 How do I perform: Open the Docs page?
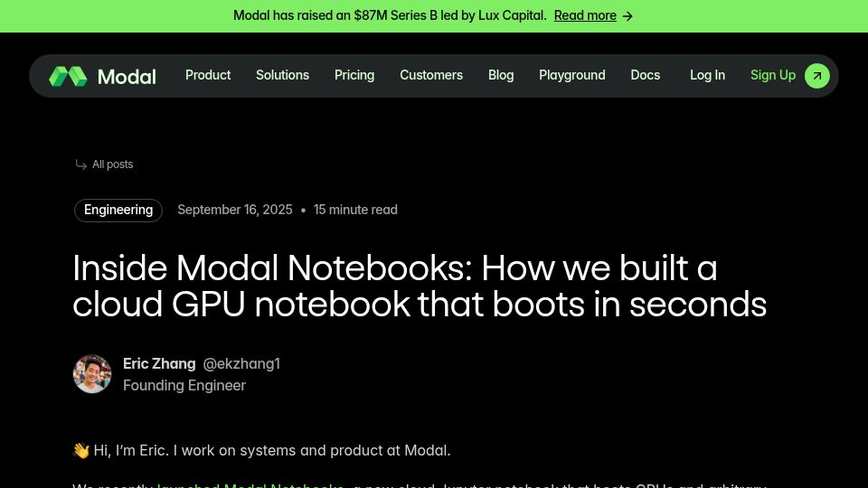(645, 75)
